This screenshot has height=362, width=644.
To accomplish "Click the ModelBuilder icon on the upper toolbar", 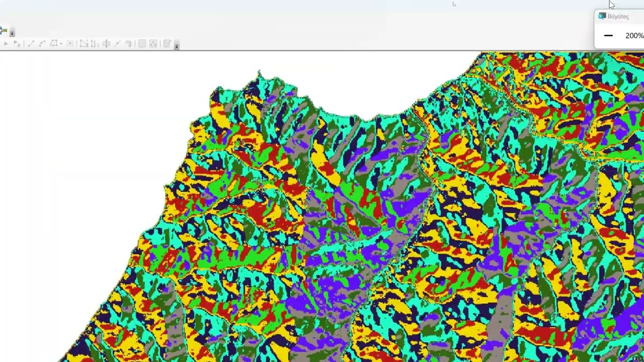I will 4,31.
